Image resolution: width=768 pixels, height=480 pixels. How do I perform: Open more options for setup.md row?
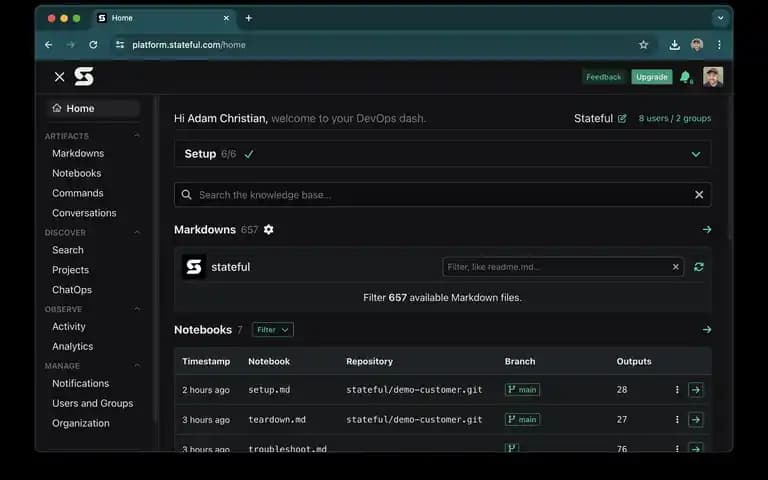tap(677, 390)
